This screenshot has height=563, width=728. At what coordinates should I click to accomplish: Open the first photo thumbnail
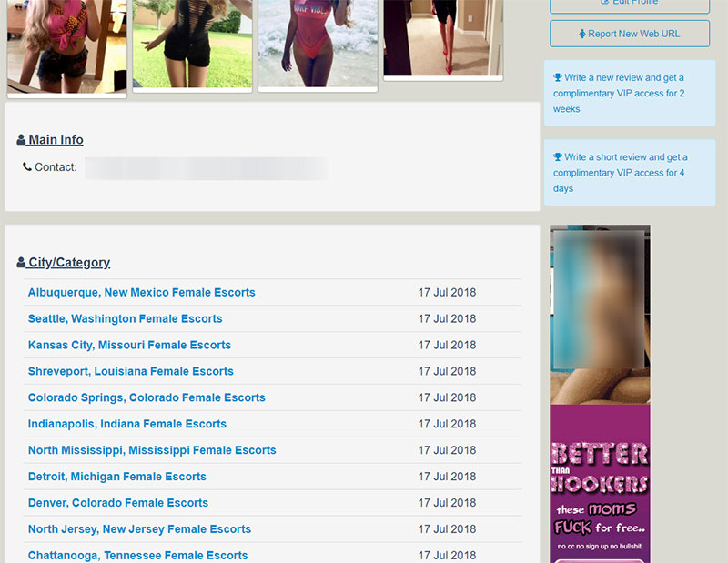pos(66,45)
